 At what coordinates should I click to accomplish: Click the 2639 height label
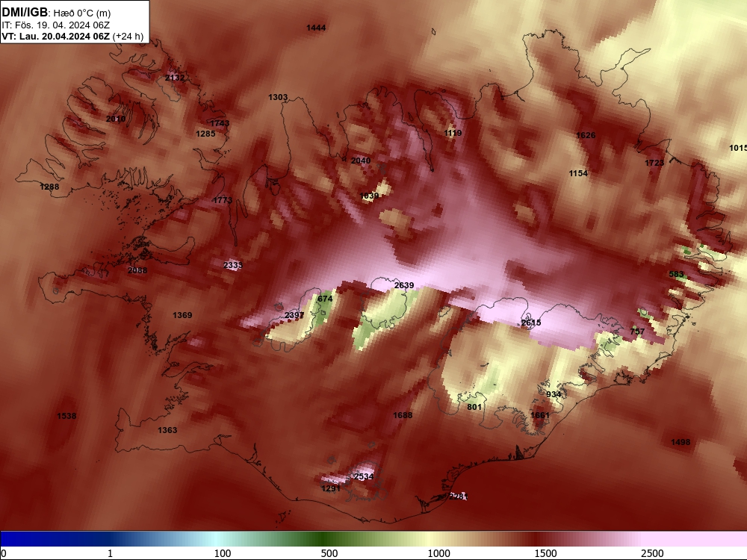tap(404, 285)
